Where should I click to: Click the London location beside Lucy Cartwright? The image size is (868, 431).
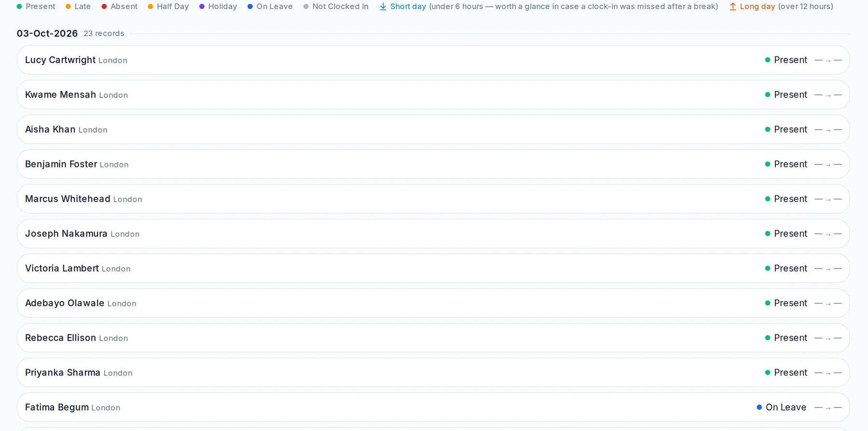tap(113, 60)
